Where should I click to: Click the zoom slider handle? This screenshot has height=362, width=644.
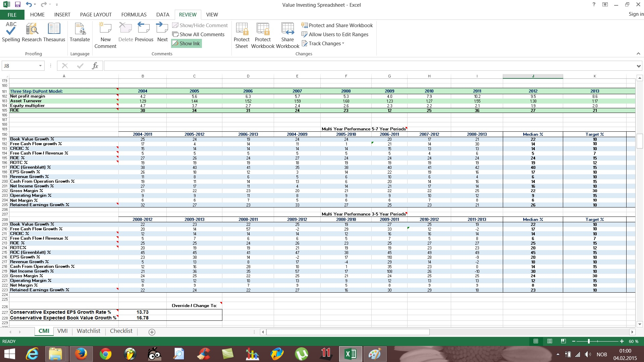pos(589,341)
